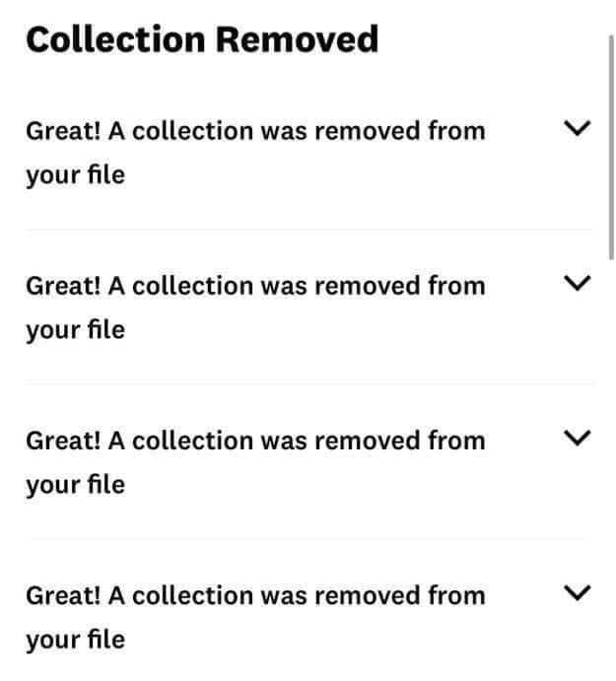Click 'your file' text in the first notice

[x=76, y=175]
